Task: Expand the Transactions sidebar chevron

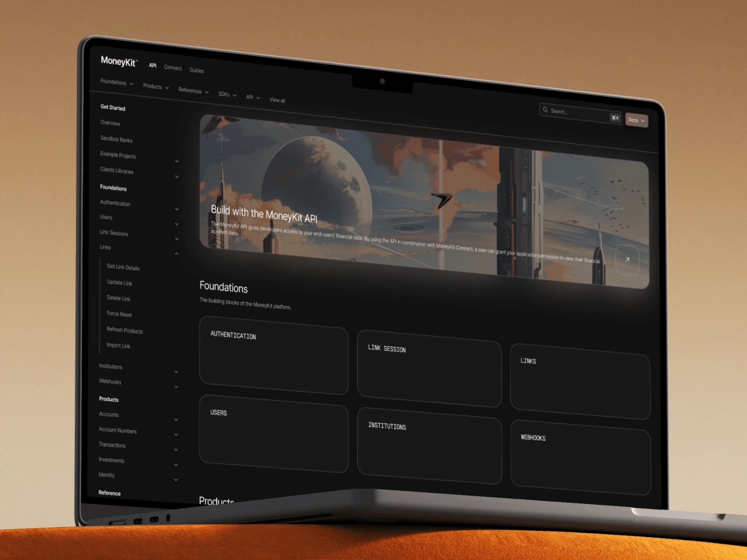Action: pos(176,450)
